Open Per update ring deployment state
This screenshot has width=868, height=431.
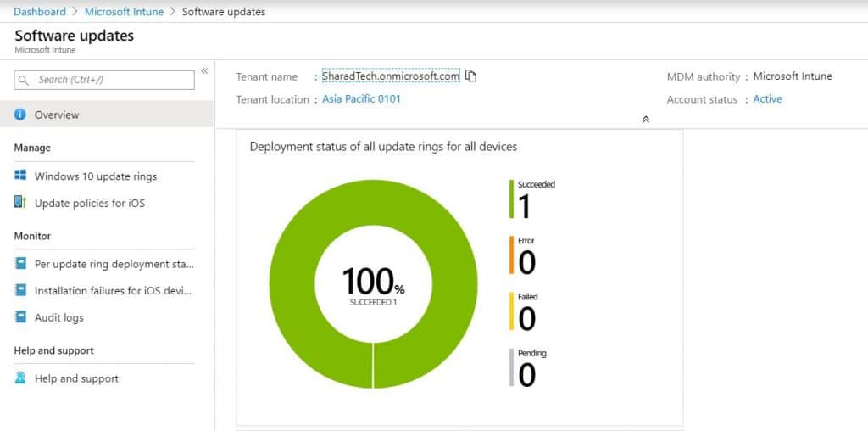click(114, 264)
